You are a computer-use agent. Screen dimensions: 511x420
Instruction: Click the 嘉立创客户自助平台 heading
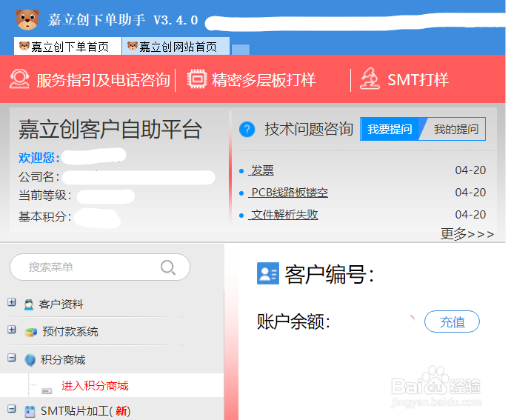pos(110,130)
